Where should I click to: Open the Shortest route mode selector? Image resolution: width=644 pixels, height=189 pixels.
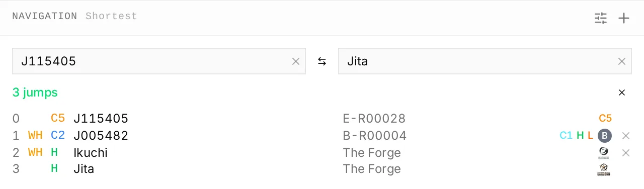click(x=111, y=16)
